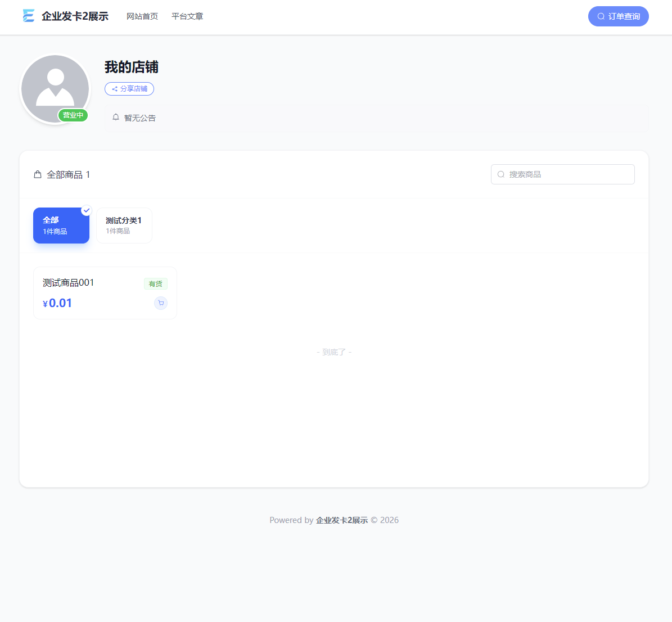Click the cart icon on 测试商品001
This screenshot has width=672, height=622.
pos(161,303)
